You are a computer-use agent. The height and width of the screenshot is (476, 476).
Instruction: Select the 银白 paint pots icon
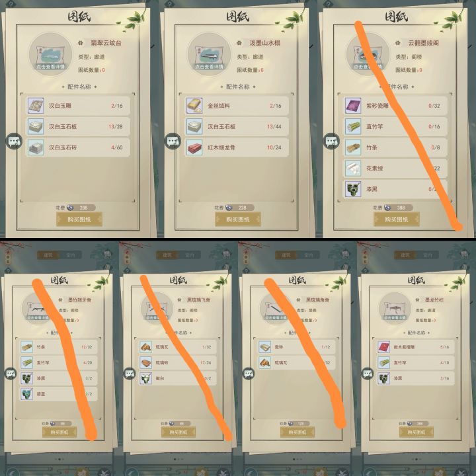click(145, 378)
